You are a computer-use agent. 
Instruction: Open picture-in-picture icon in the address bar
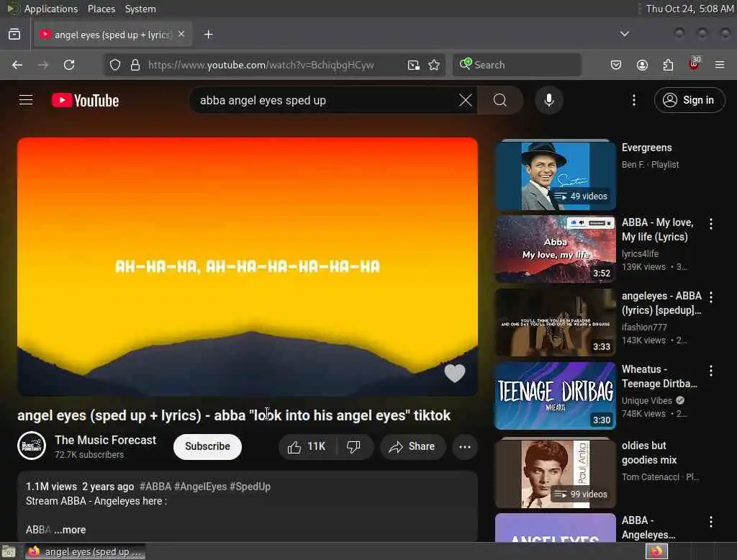[x=414, y=65]
